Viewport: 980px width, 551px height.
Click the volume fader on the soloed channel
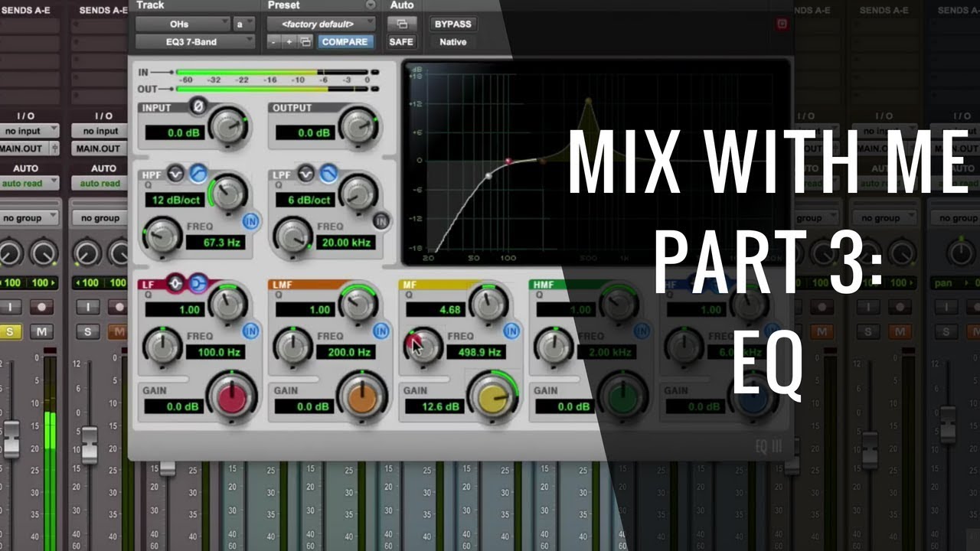(11, 439)
